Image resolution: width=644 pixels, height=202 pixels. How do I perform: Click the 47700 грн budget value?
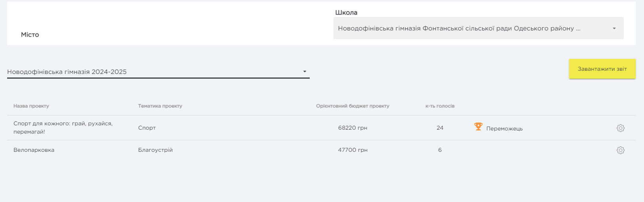tap(352, 150)
